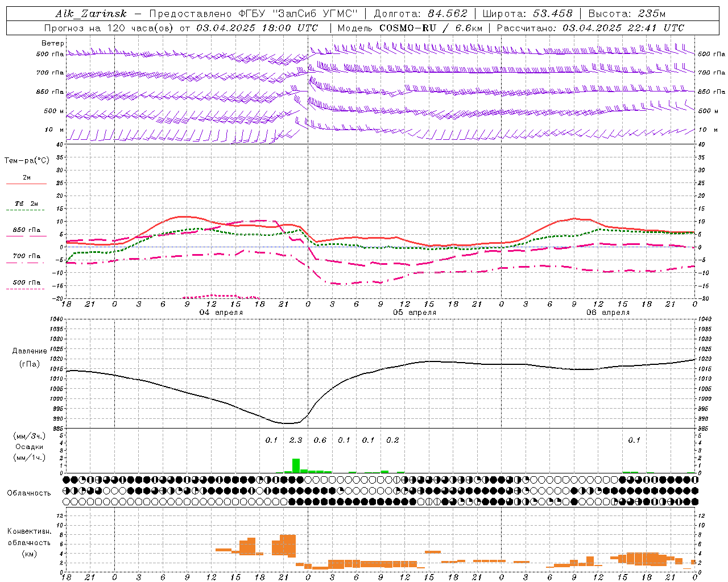Click the (гПа) pressure unit label
The width and height of the screenshot is (728, 582).
click(30, 364)
